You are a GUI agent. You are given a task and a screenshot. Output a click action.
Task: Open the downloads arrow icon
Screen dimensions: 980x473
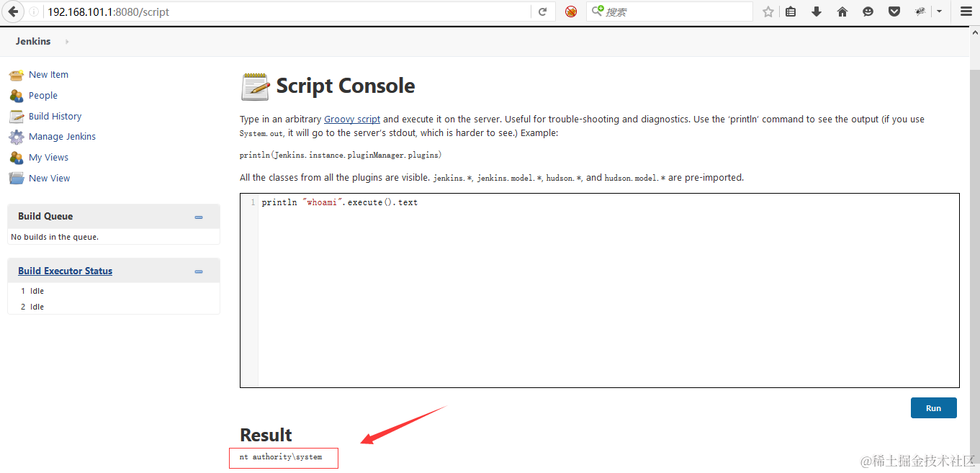(817, 12)
